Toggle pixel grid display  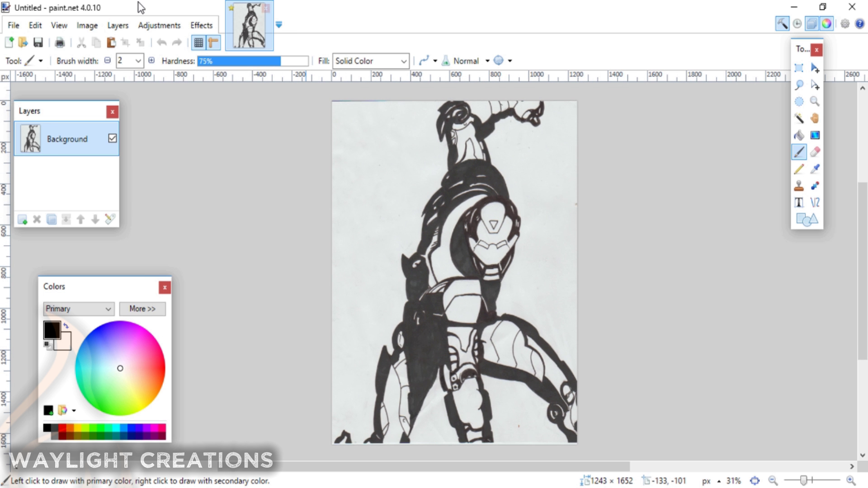(x=198, y=42)
